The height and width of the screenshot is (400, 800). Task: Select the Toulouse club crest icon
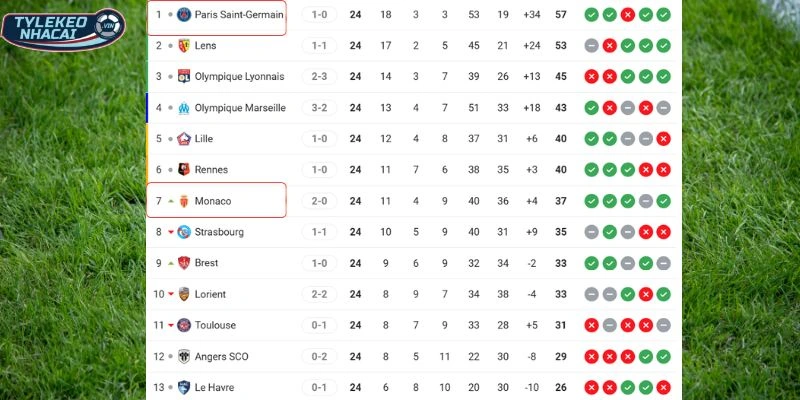tap(184, 325)
